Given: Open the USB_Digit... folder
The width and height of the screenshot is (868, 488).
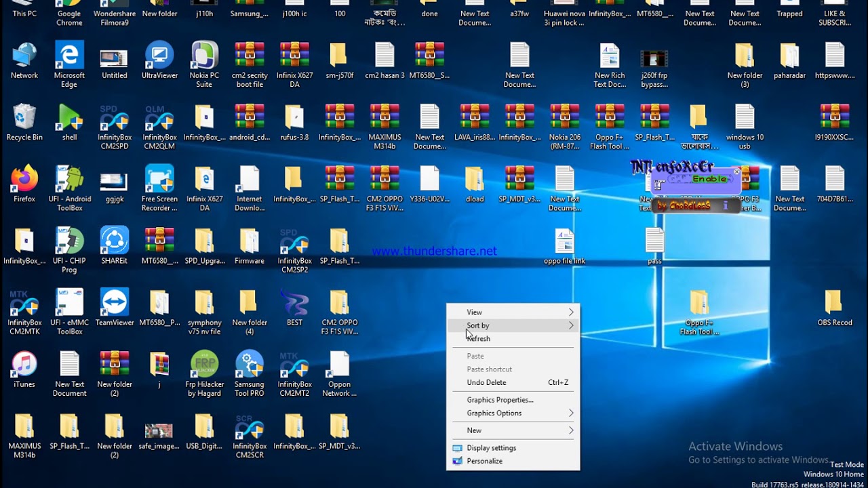Looking at the screenshot, I should [204, 426].
